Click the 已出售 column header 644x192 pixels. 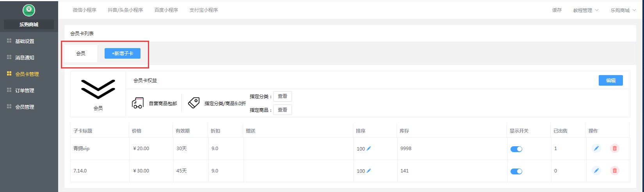point(560,131)
